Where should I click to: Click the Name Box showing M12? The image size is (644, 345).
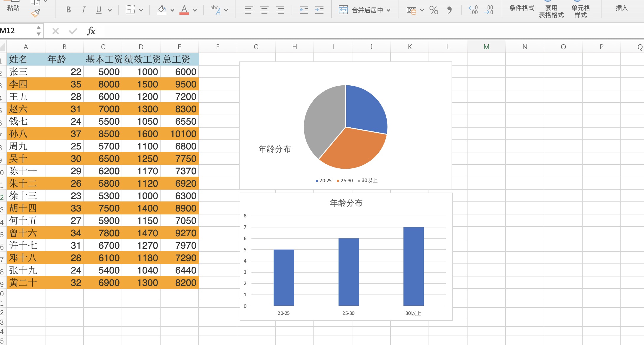(x=17, y=30)
